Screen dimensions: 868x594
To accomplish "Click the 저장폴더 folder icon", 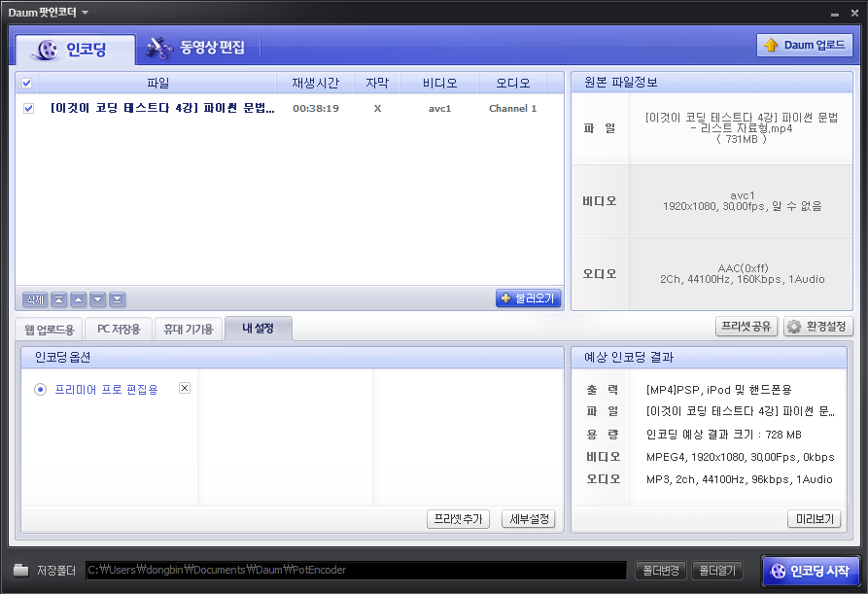I will pyautogui.click(x=21, y=570).
